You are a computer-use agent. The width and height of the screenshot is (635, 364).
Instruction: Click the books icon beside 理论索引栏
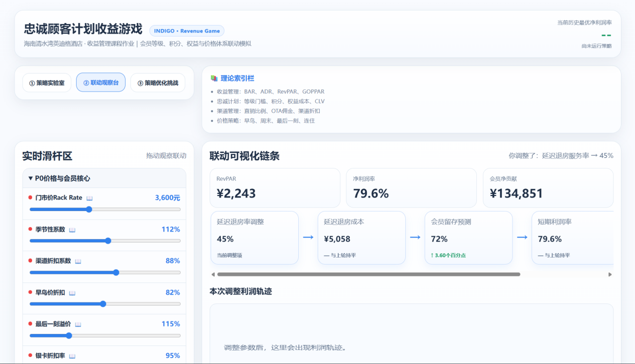point(214,78)
